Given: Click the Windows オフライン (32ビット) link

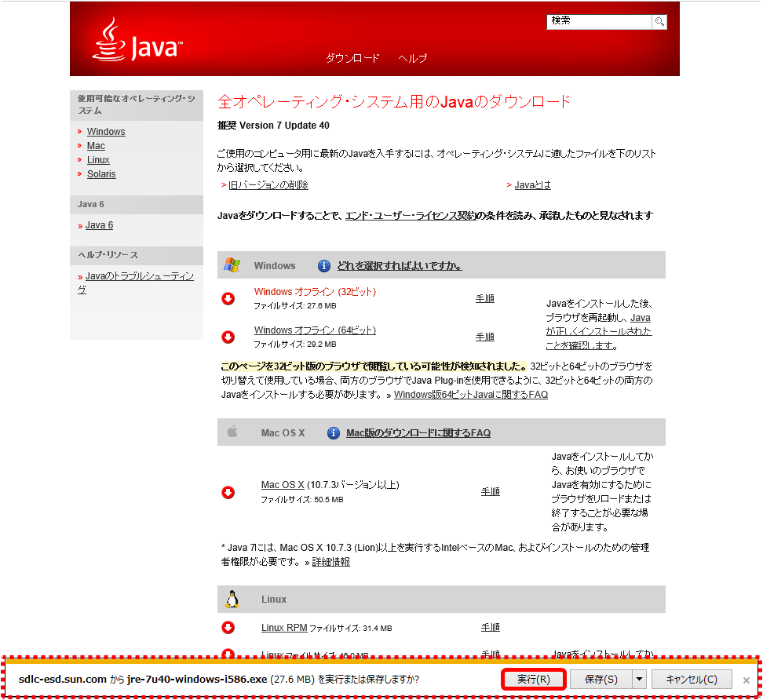Looking at the screenshot, I should click(315, 292).
